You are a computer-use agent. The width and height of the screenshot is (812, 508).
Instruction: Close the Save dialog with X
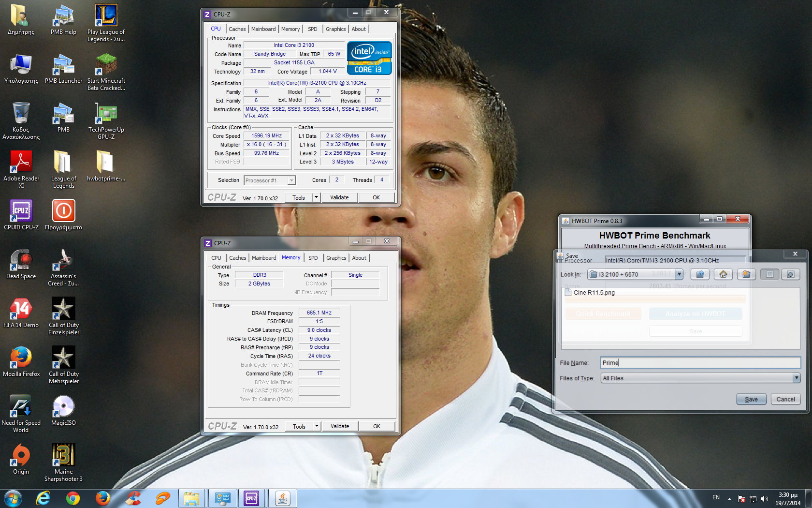coord(795,254)
